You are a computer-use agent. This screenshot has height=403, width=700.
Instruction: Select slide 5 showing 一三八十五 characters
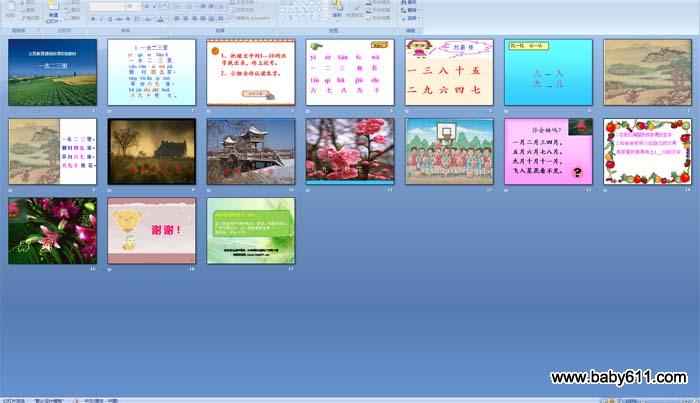(x=449, y=72)
